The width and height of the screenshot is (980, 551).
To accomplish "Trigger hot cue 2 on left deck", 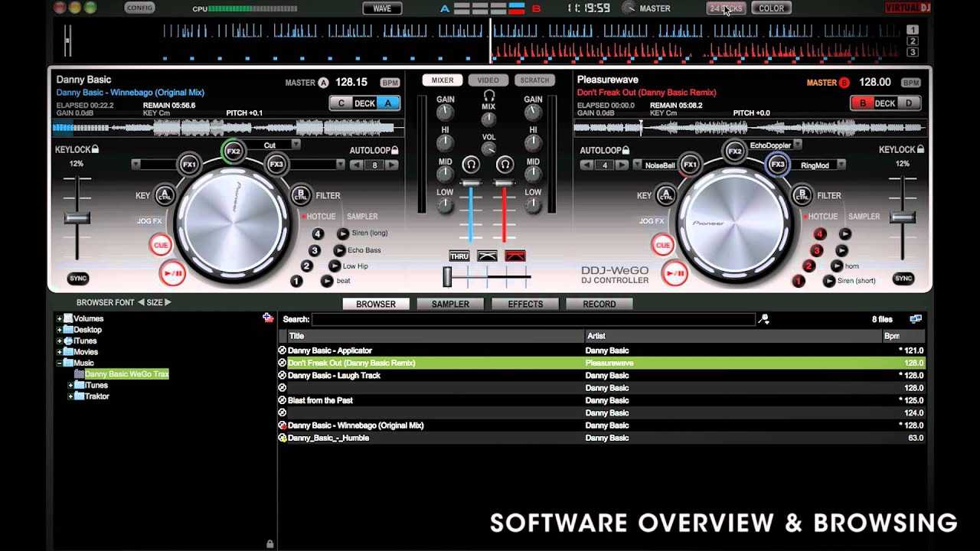I will [306, 266].
